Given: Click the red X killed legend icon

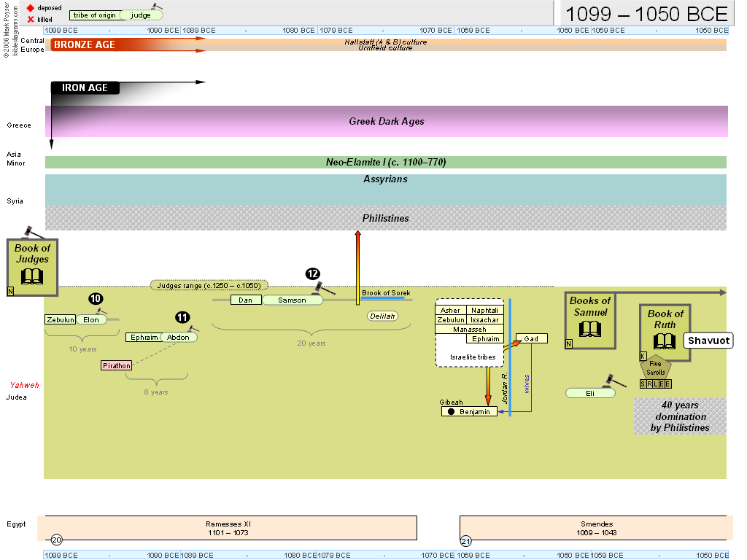Looking at the screenshot, I should coord(31,19).
